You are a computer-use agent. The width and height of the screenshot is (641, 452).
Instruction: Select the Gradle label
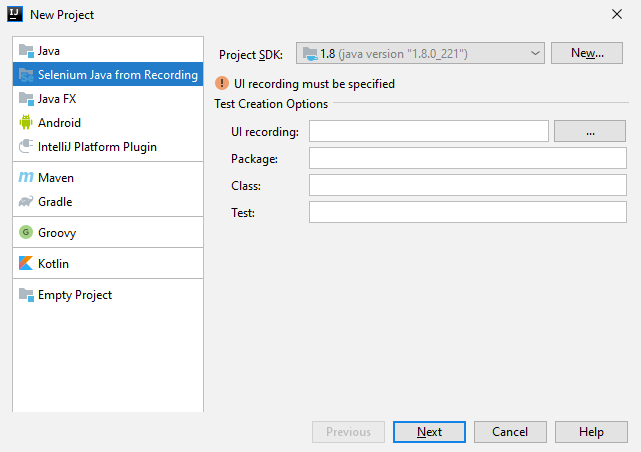tap(55, 202)
